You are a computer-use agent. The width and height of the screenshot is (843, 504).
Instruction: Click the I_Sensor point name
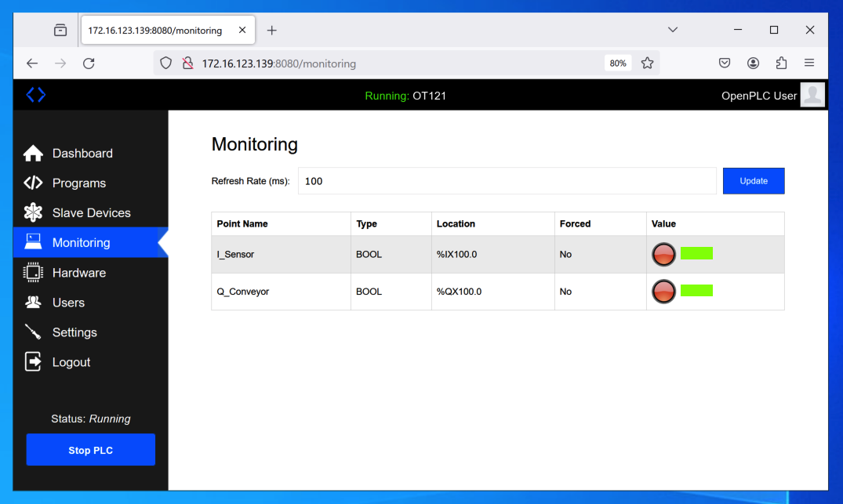pos(235,254)
